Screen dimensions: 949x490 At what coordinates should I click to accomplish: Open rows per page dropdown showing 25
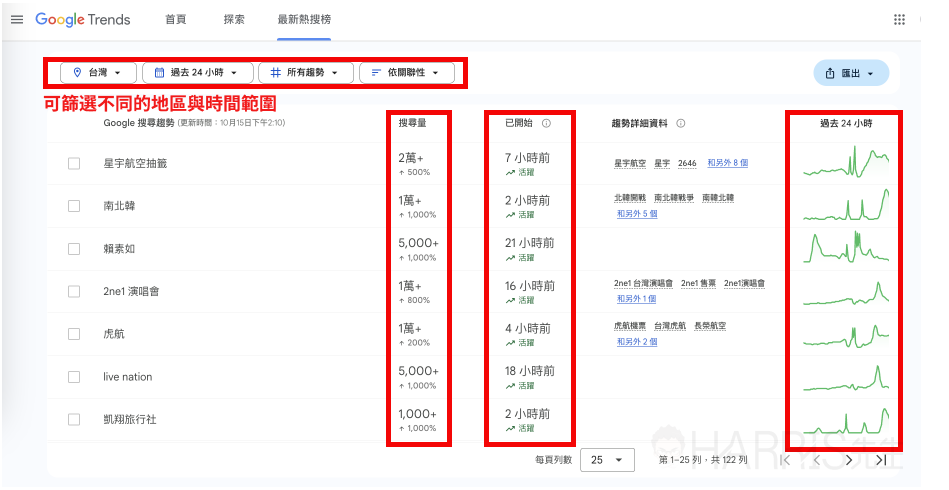[x=607, y=460]
